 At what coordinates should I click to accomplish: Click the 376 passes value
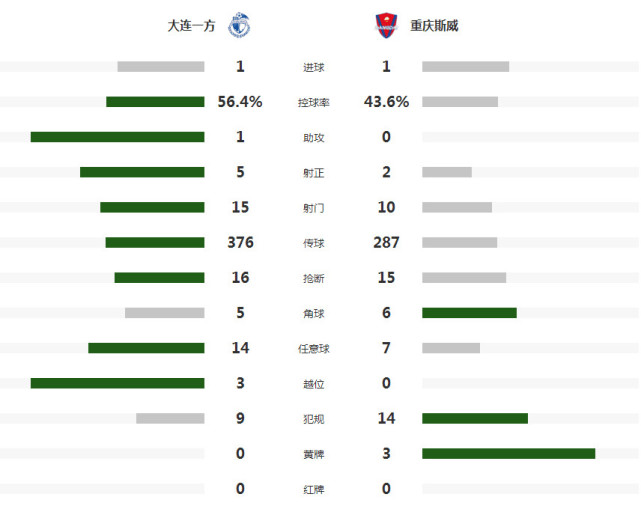coord(240,242)
